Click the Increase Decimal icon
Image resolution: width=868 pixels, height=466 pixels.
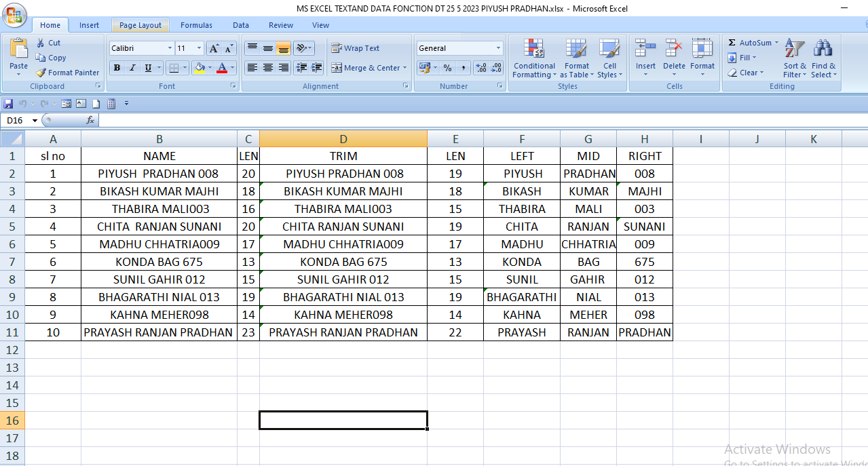click(481, 68)
